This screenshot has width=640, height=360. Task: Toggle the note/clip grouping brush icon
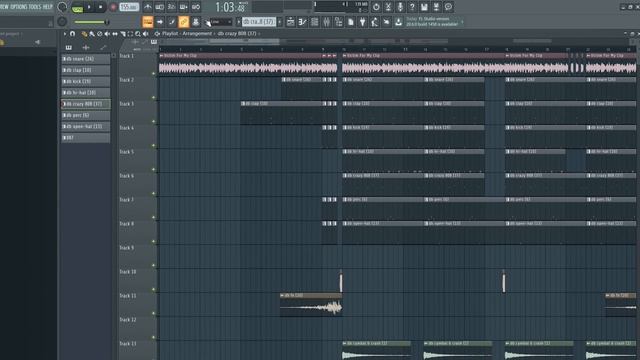(172, 22)
